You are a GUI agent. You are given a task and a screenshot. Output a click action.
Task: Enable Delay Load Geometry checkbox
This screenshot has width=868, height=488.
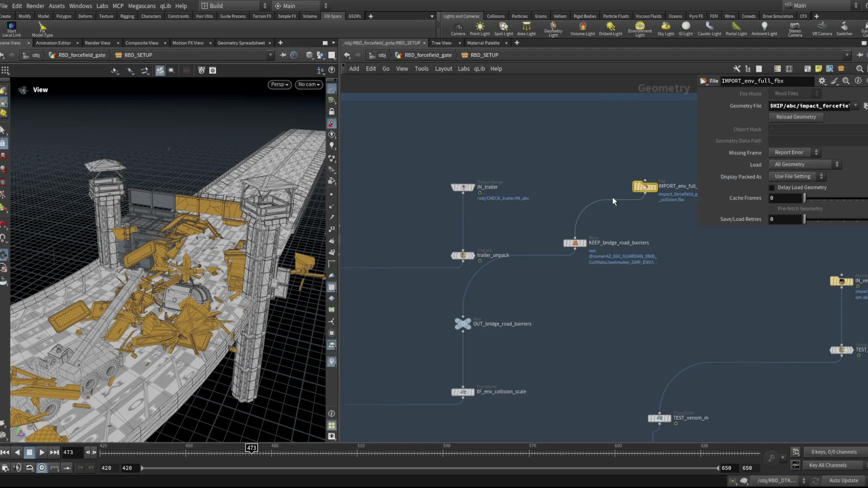(x=772, y=188)
